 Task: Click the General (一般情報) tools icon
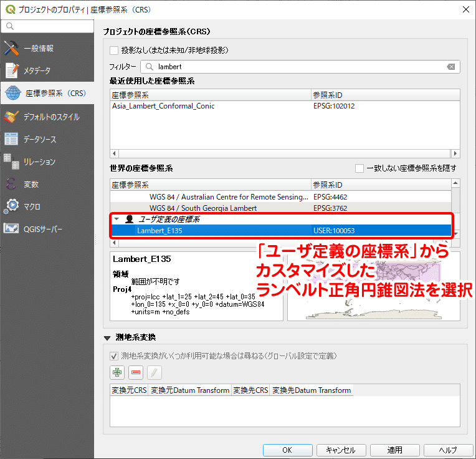tap(11, 48)
